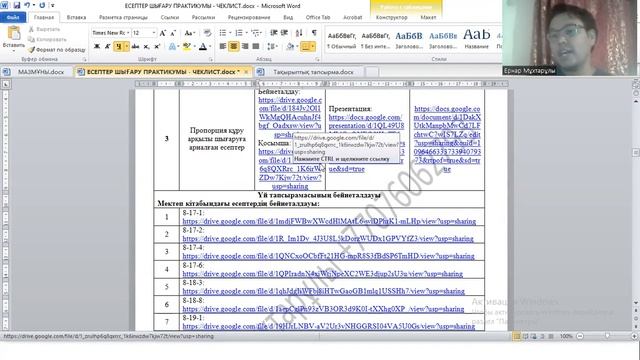Toggle Italic (К) formatting
The width and height of the screenshot is (640, 360).
point(108,47)
